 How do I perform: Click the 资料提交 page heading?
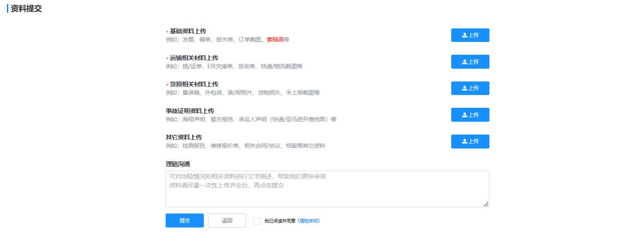(x=26, y=8)
